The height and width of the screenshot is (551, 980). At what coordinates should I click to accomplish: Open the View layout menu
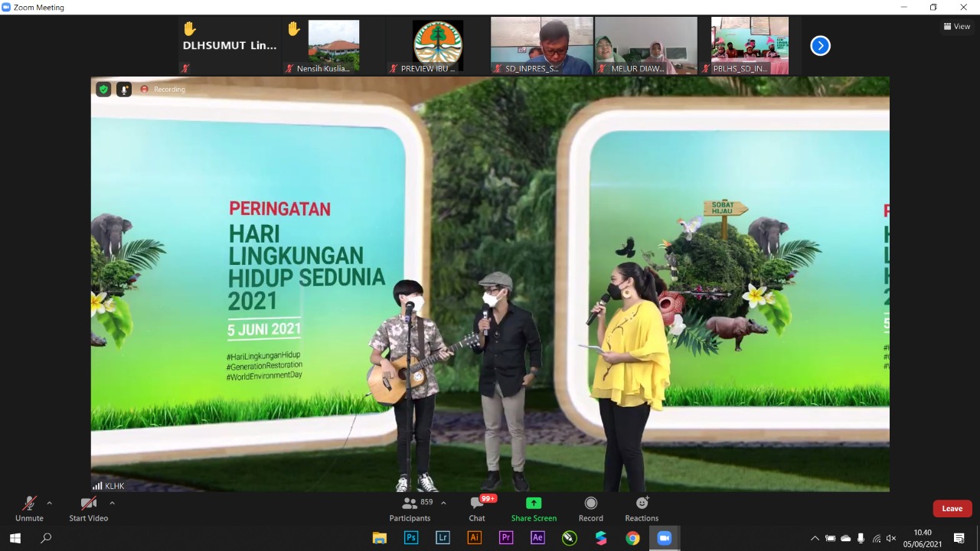click(x=957, y=26)
